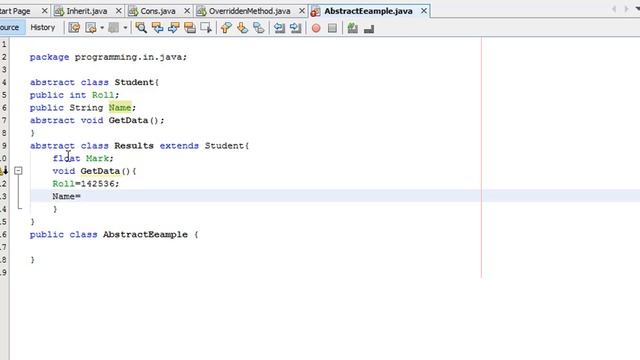Click Shift Line Left icon
640x360 pixels.
click(x=279, y=28)
